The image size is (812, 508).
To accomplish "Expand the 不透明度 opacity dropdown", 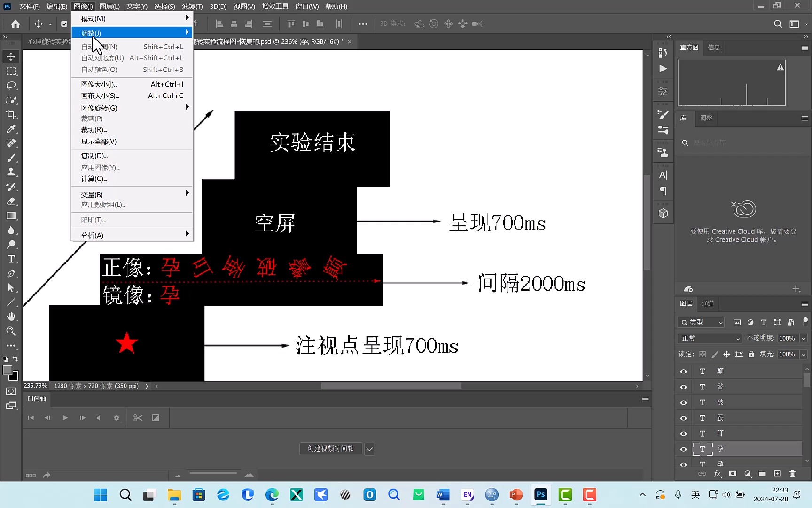I will (x=803, y=338).
